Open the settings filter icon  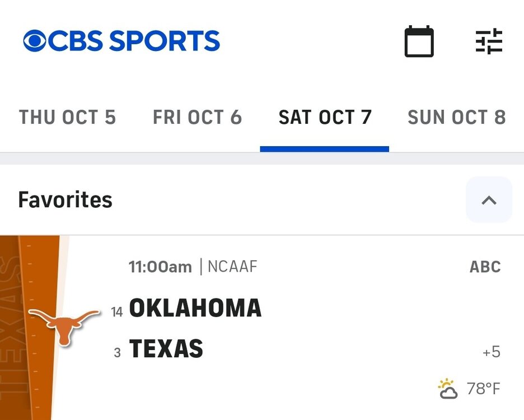tap(489, 40)
